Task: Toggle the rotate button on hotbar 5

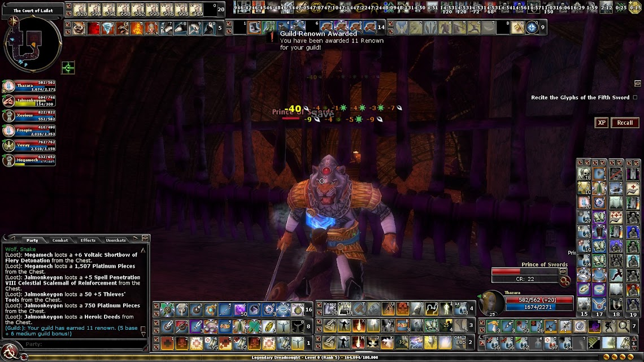Action: point(68,32)
